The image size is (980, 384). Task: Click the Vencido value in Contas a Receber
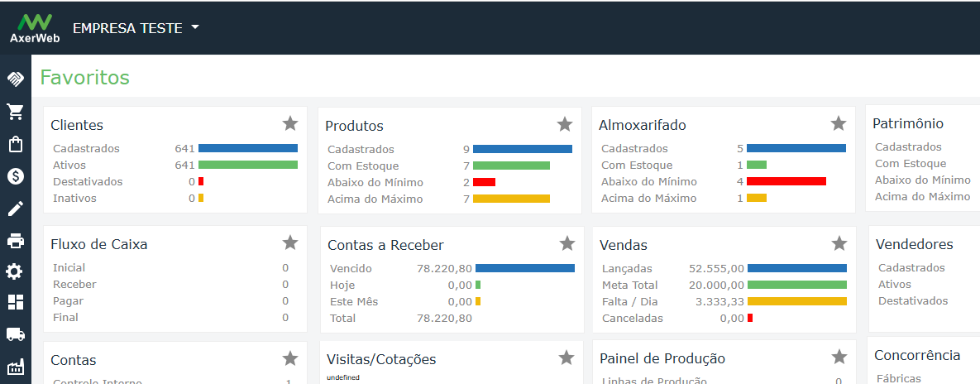click(x=444, y=268)
